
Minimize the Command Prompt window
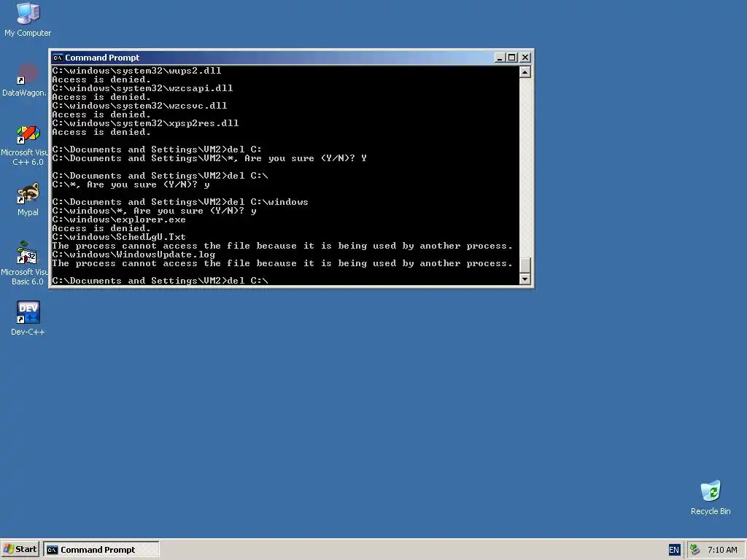[x=499, y=58]
